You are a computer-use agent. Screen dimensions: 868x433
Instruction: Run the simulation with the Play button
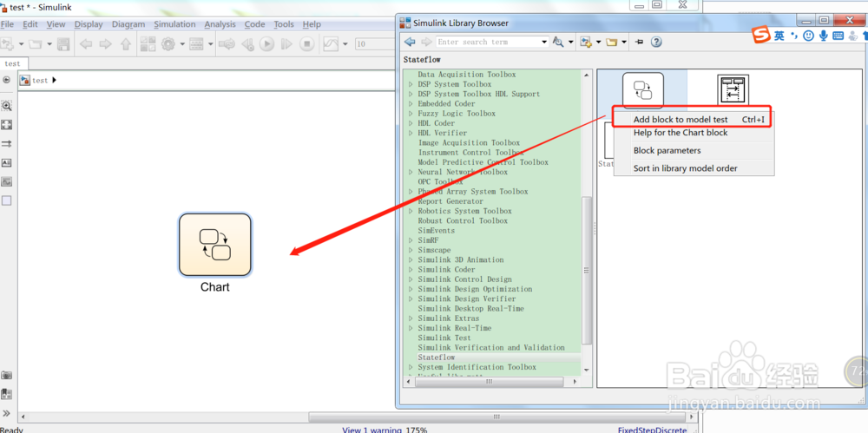pos(266,43)
